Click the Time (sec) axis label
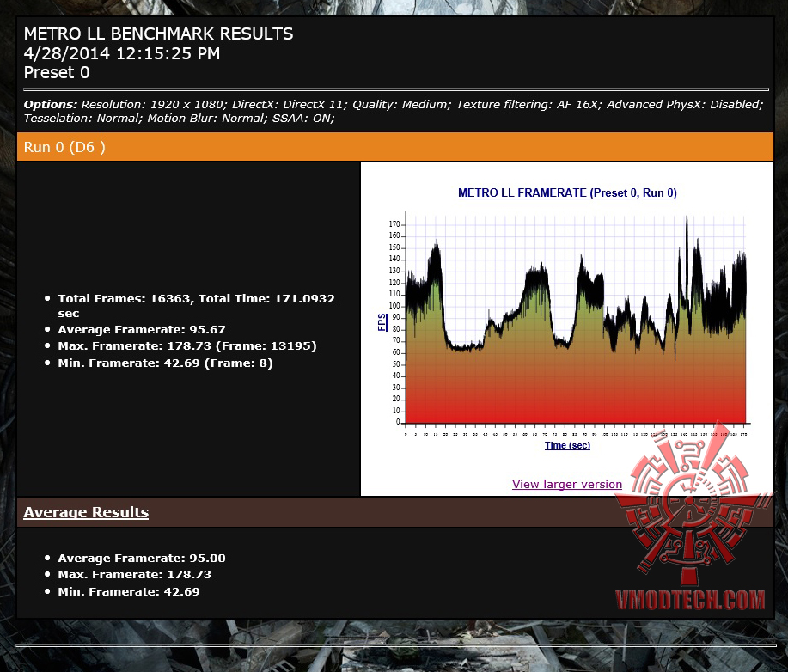Screen dimensions: 788x672 [x=567, y=445]
